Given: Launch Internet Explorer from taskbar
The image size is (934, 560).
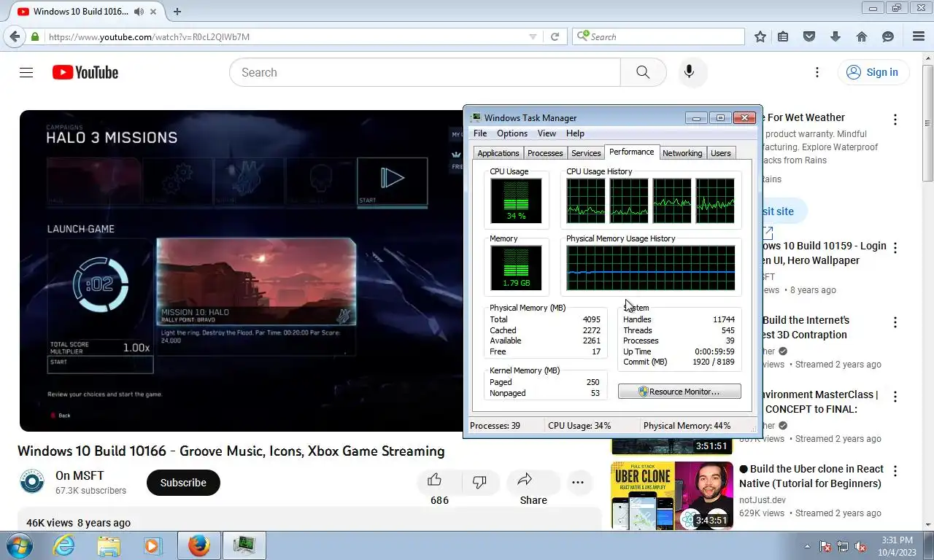Looking at the screenshot, I should (63, 545).
